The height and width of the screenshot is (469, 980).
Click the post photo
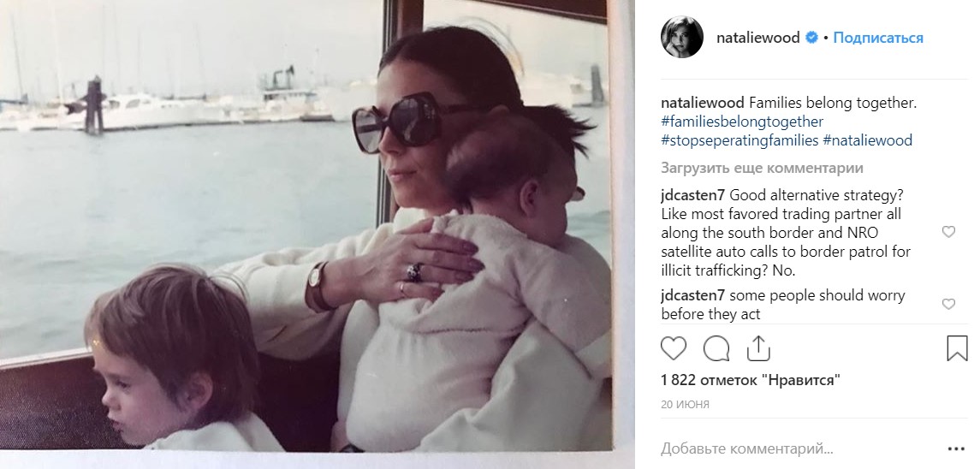306,225
